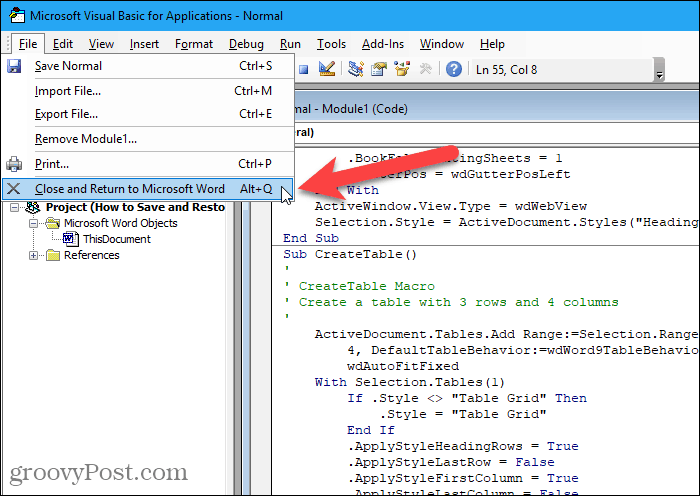This screenshot has width=700, height=496.
Task: Open the Edit menu
Action: (x=62, y=44)
